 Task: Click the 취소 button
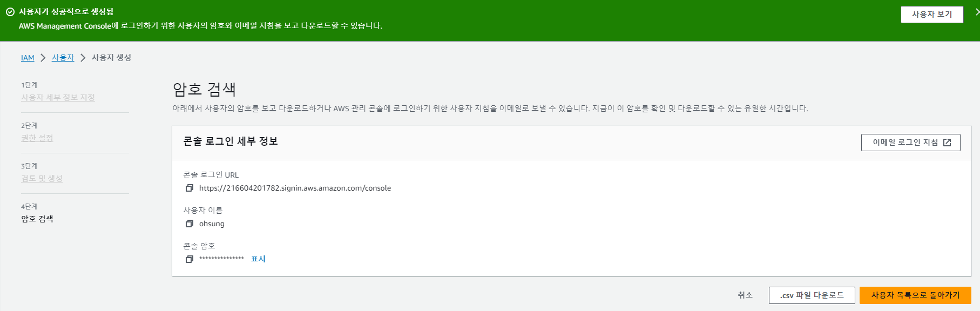pyautogui.click(x=745, y=295)
